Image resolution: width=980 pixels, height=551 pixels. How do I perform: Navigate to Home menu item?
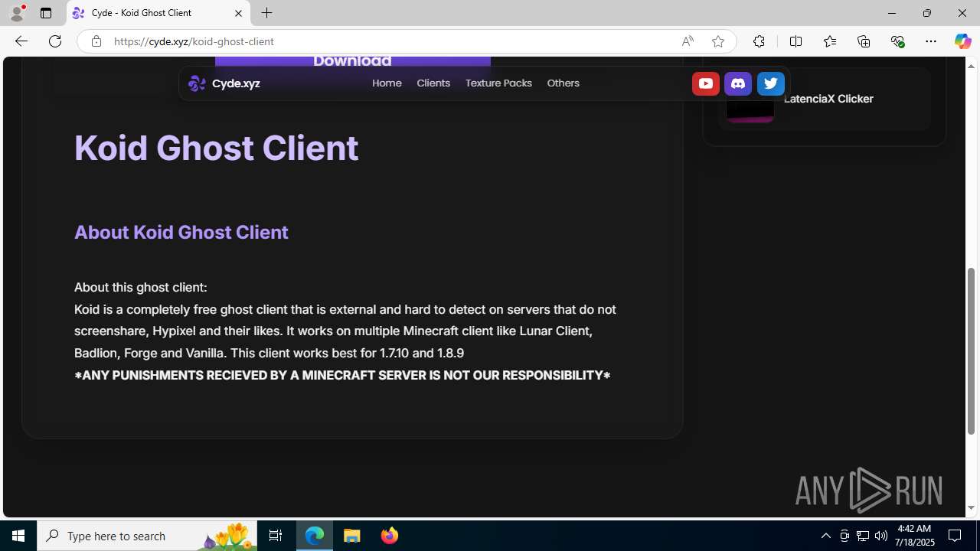[387, 83]
